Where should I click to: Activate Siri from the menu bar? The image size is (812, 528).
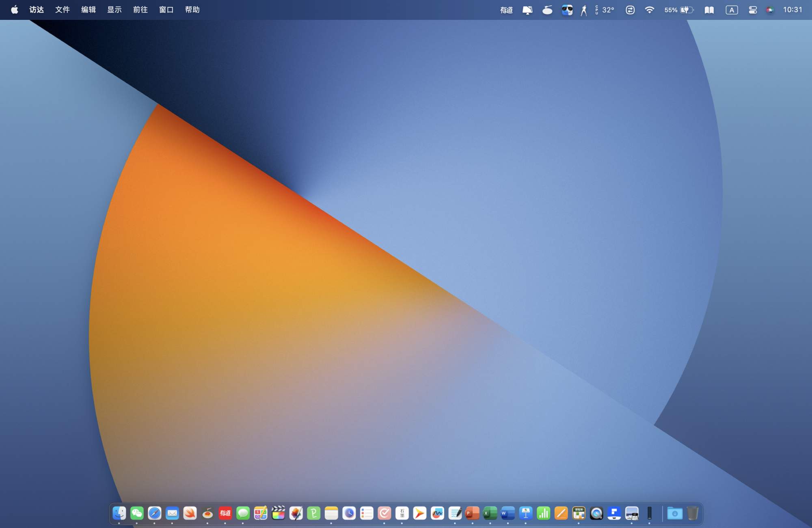(x=770, y=10)
